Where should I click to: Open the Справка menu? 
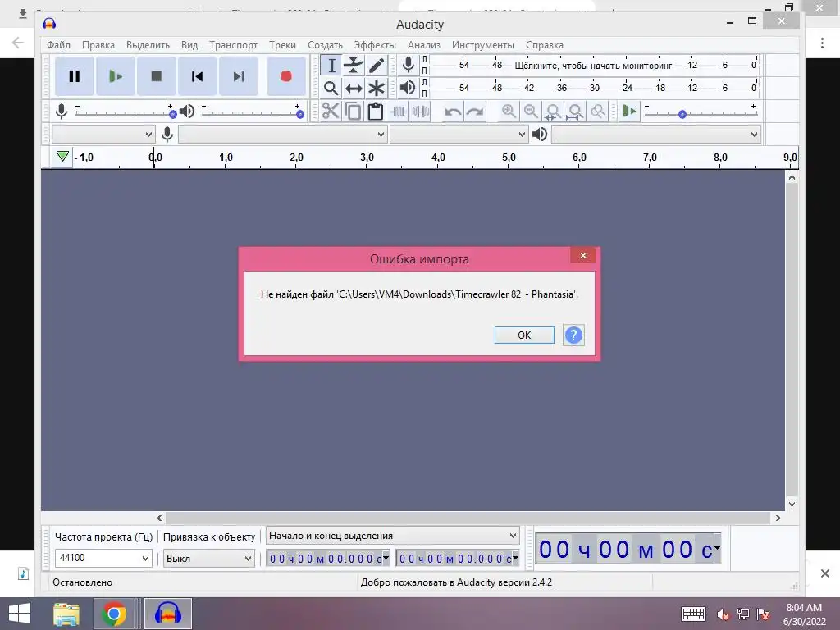click(545, 45)
